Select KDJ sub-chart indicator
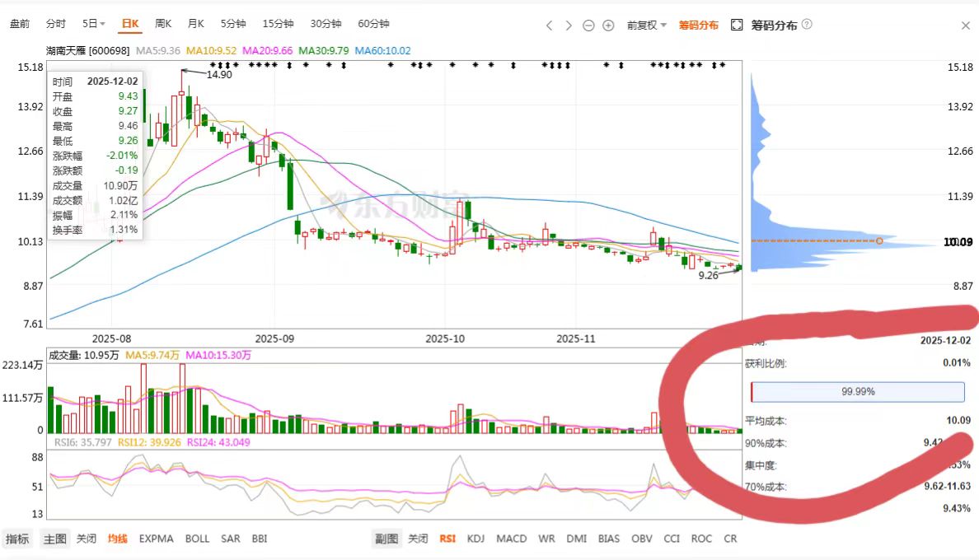 [475, 539]
